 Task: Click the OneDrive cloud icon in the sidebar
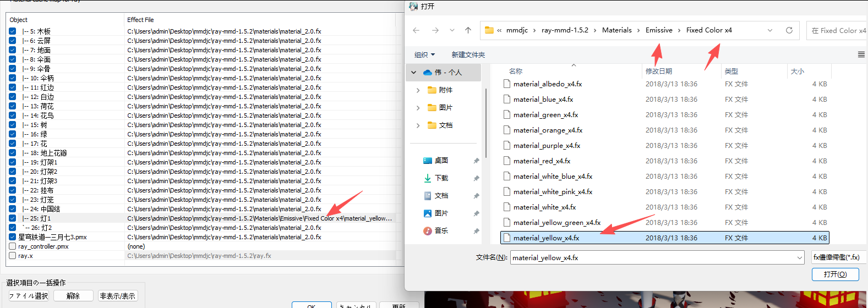[x=428, y=72]
